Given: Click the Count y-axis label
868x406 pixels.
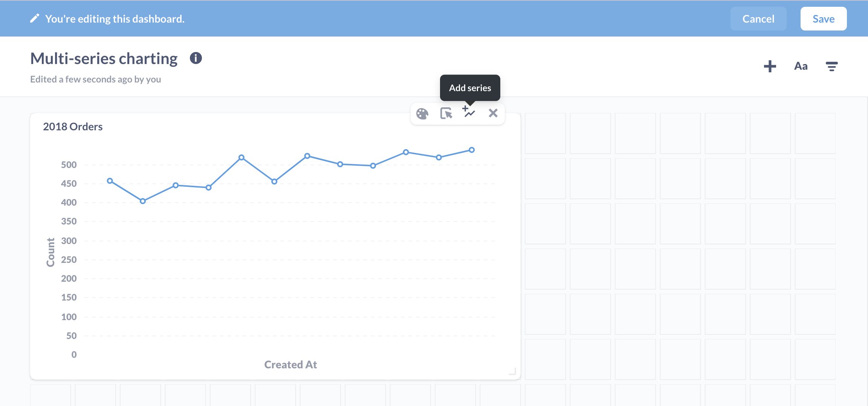Looking at the screenshot, I should 50,252.
